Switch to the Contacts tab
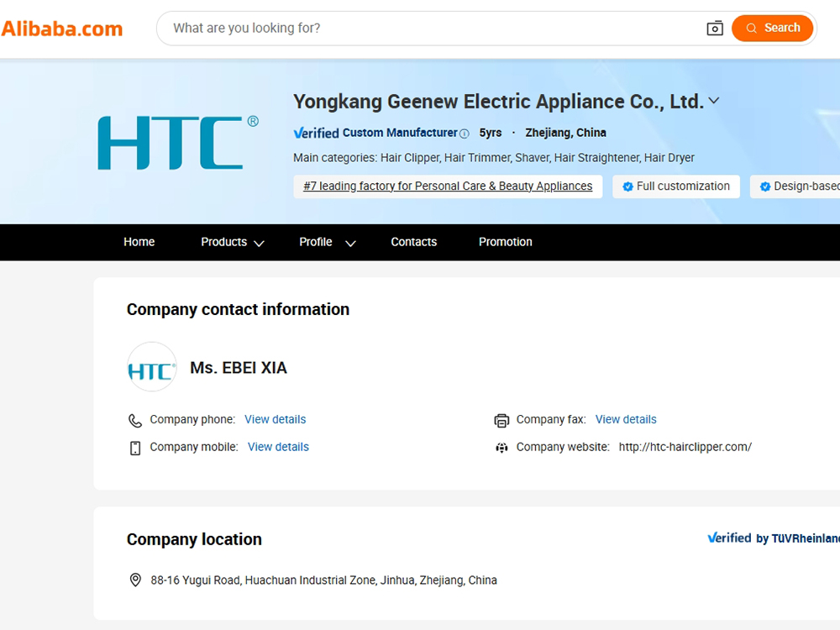Screen dimensions: 840x630 point(413,242)
